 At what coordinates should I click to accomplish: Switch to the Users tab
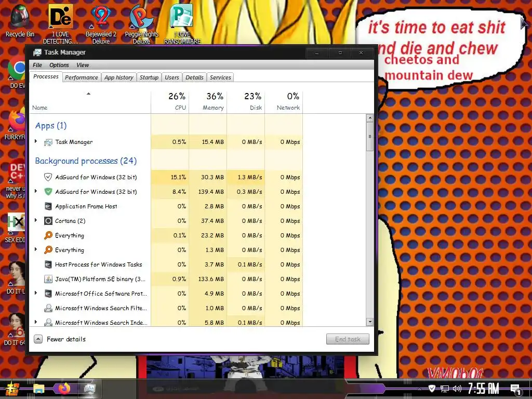171,77
